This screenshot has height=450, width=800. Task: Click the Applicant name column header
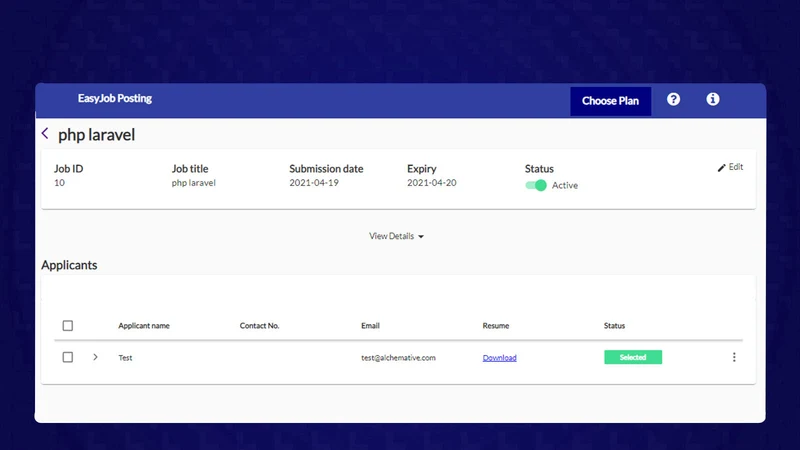click(x=144, y=326)
